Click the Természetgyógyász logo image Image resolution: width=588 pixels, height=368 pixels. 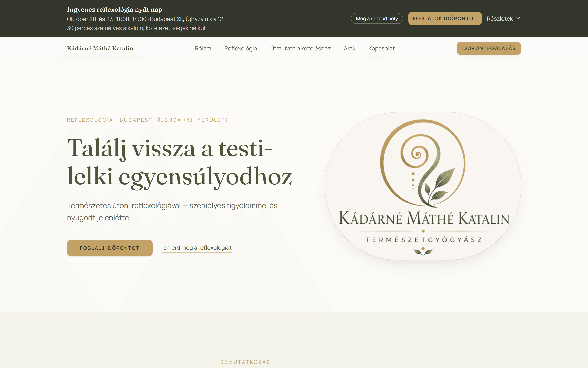tap(423, 186)
